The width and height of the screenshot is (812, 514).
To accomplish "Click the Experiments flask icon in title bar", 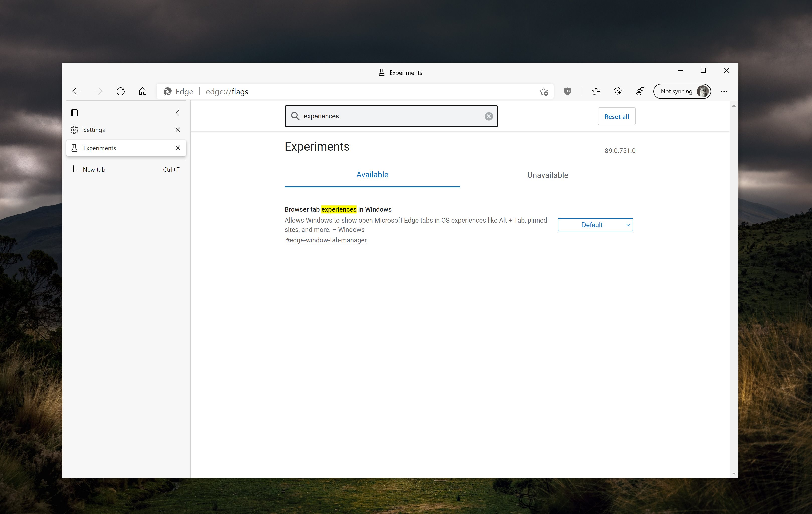I will [381, 72].
